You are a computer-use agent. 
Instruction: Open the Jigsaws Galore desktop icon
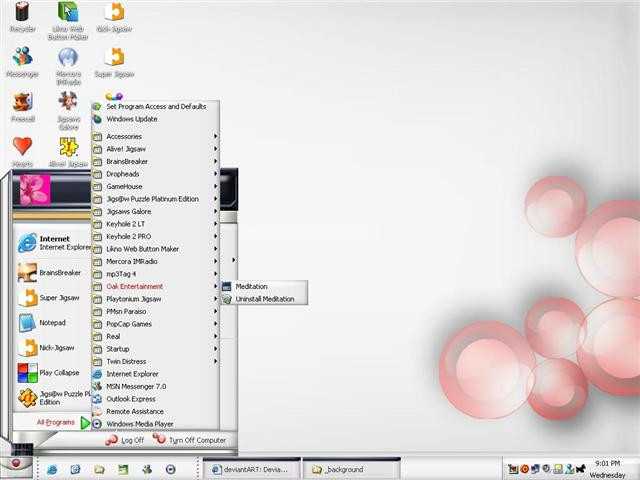pos(68,111)
